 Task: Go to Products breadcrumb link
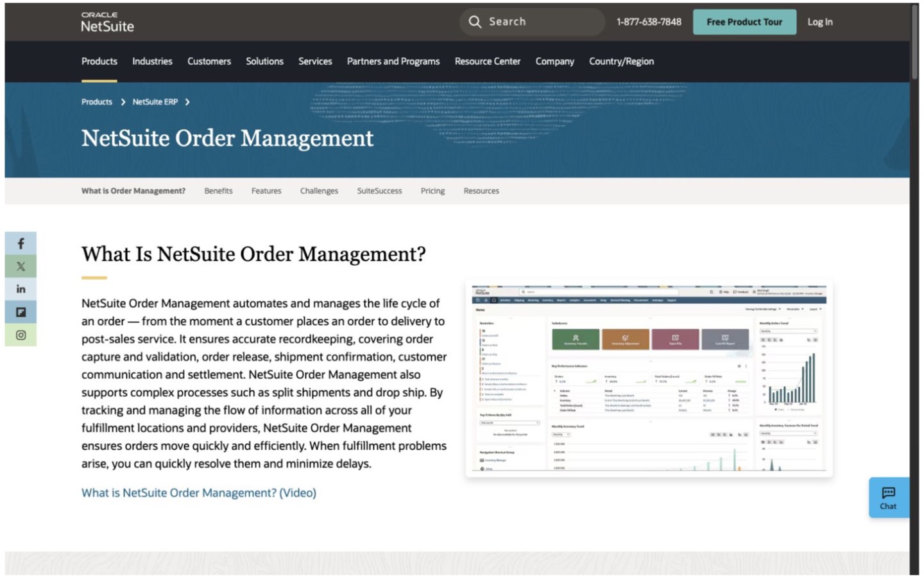coord(97,102)
